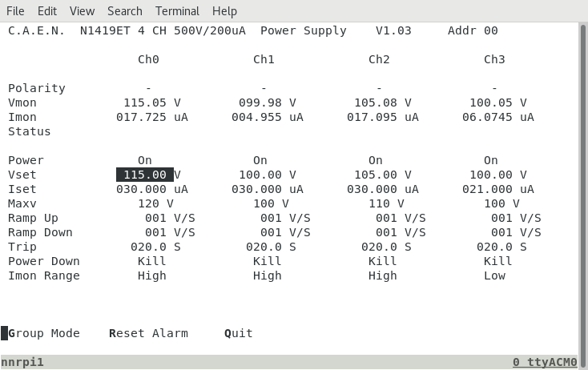Click Ch1 Vmon reading 099.98 V

pos(268,103)
